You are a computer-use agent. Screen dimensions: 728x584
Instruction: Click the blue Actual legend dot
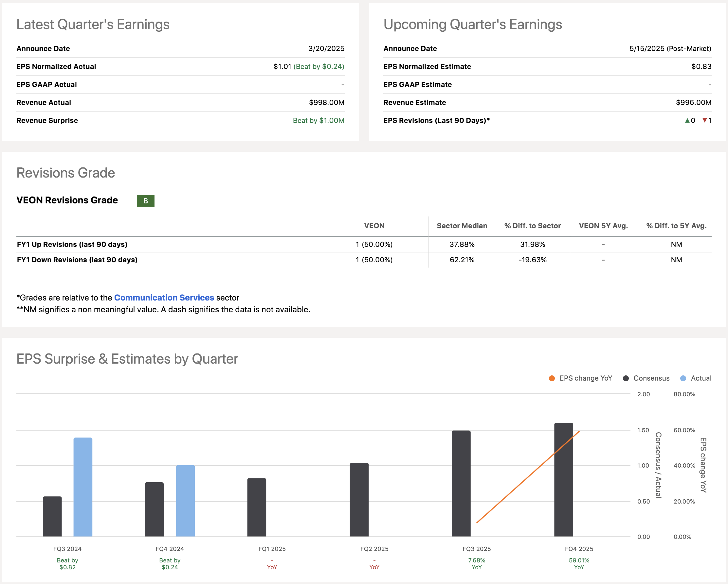pyautogui.click(x=683, y=378)
